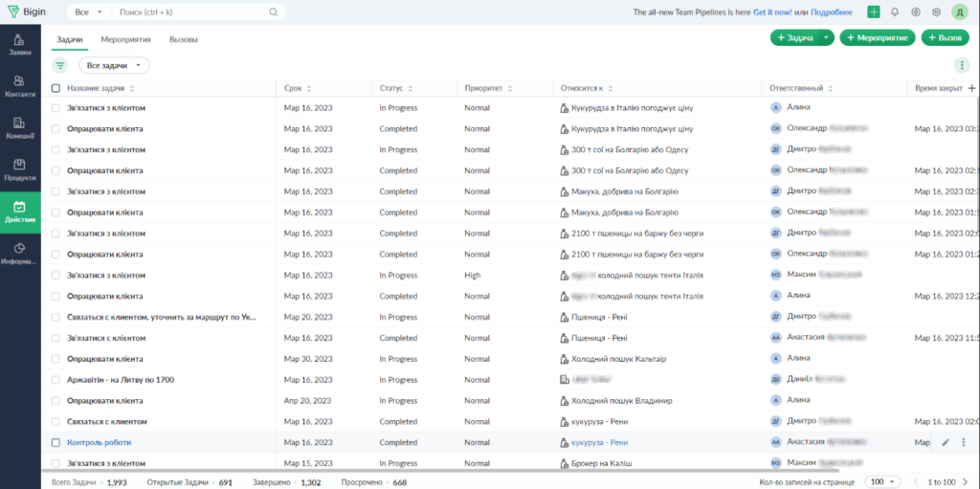Open the settings gear icon
Screen dimensions: 980x489
pos(936,12)
